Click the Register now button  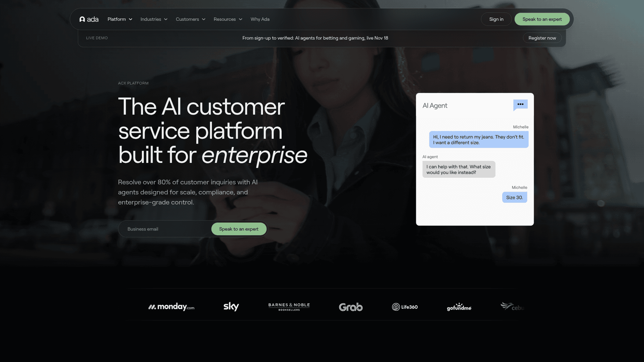pos(542,38)
